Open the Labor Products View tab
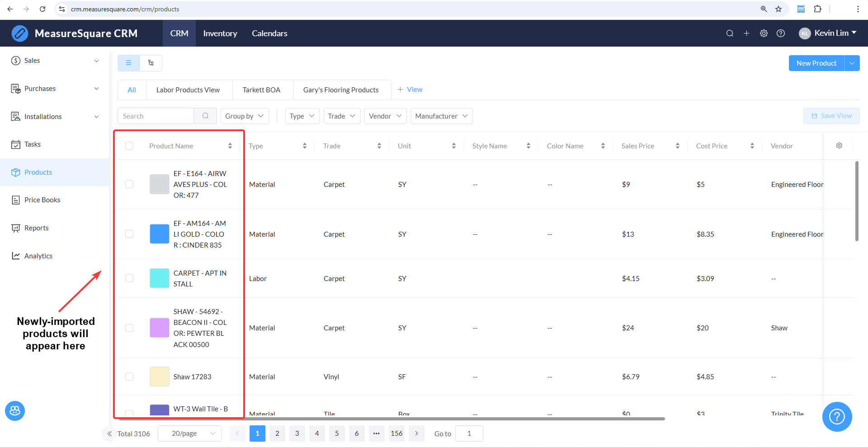This screenshot has width=868, height=448. (188, 90)
